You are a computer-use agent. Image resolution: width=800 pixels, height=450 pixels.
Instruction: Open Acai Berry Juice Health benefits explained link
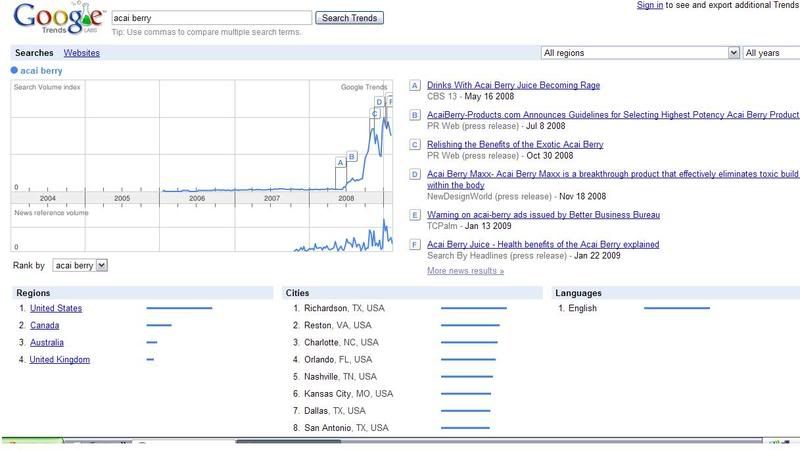[x=543, y=244]
